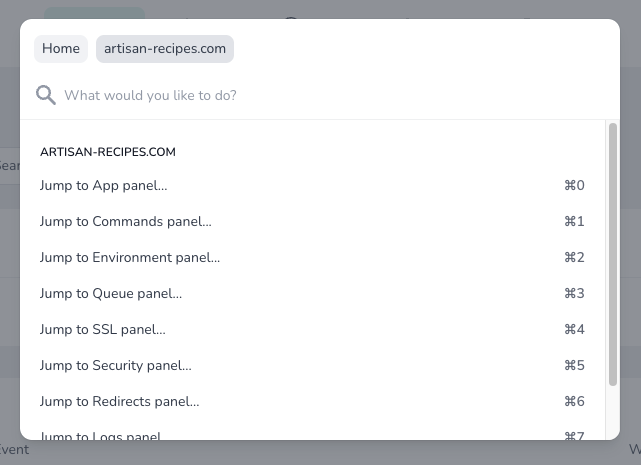Select Jump to Commands panel
The width and height of the screenshot is (641, 465).
point(126,221)
